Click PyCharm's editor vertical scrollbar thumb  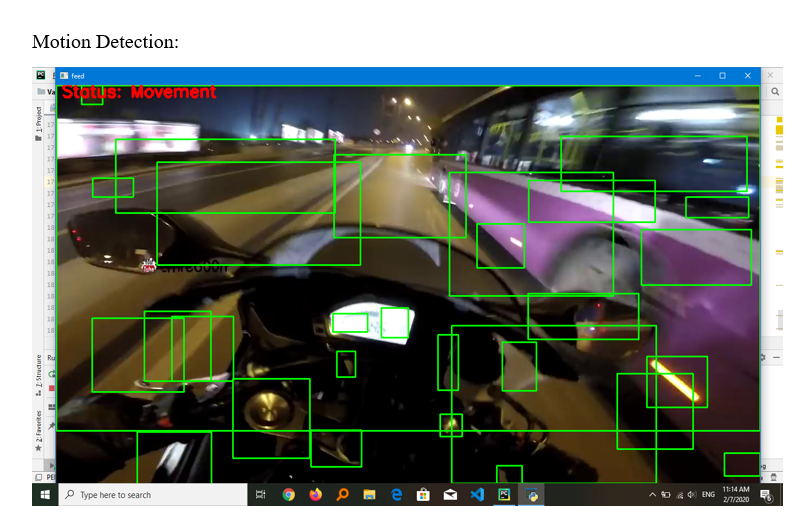tap(780, 320)
